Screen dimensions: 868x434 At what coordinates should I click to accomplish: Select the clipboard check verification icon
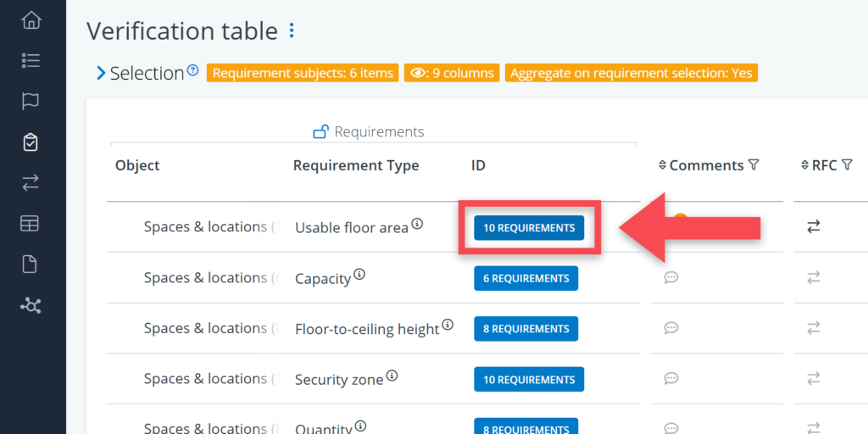coord(31,142)
